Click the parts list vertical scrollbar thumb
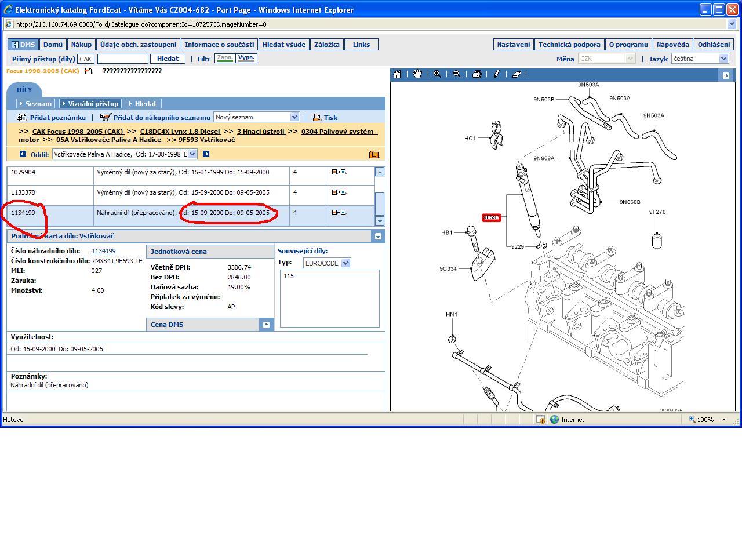 click(380, 203)
